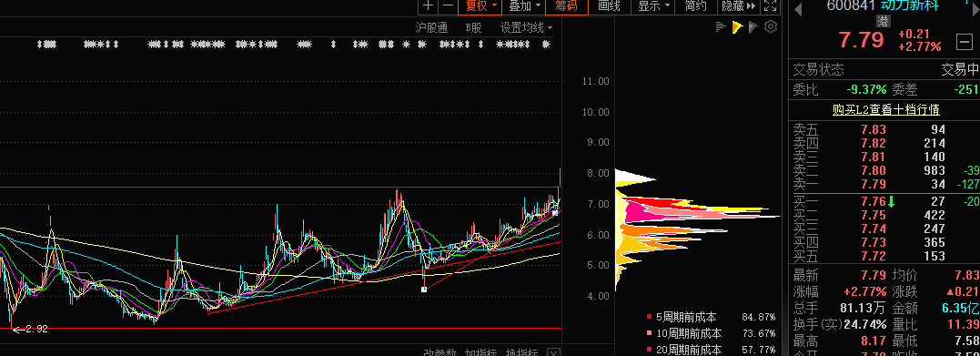The image size is (980, 356).
Task: Click the fullscreen expand arrows icon
Action: [771, 6]
